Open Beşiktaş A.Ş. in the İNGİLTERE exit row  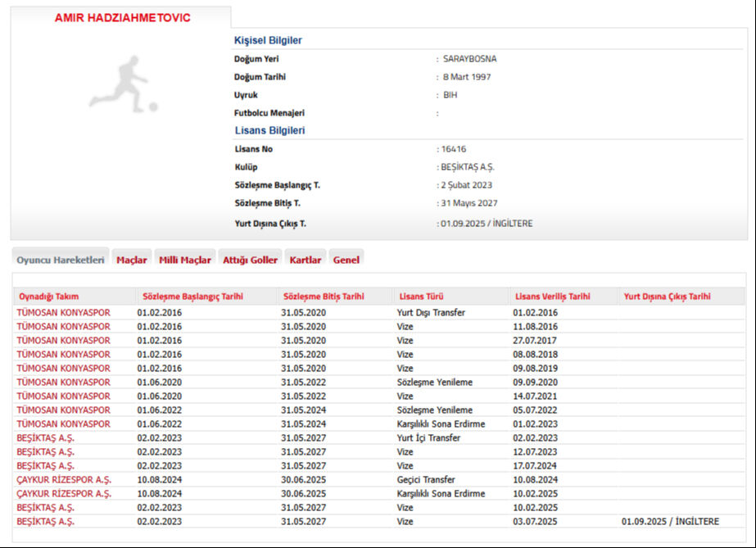[x=45, y=522]
